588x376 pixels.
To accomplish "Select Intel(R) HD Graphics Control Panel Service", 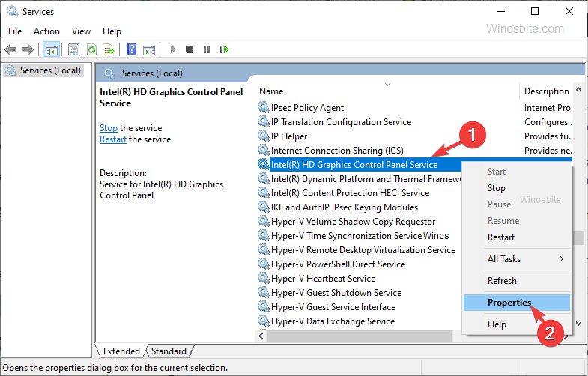I will click(354, 165).
